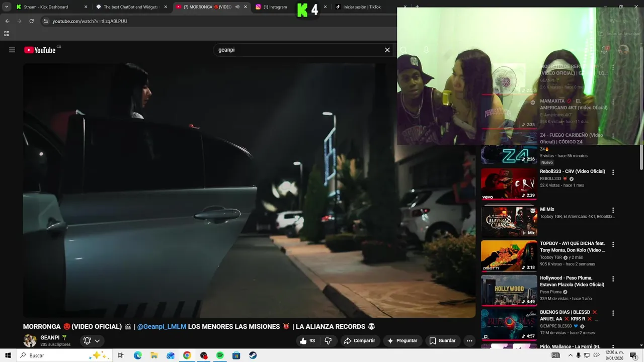
Task: Open File Explorer from the taskbar
Action: tap(154, 355)
